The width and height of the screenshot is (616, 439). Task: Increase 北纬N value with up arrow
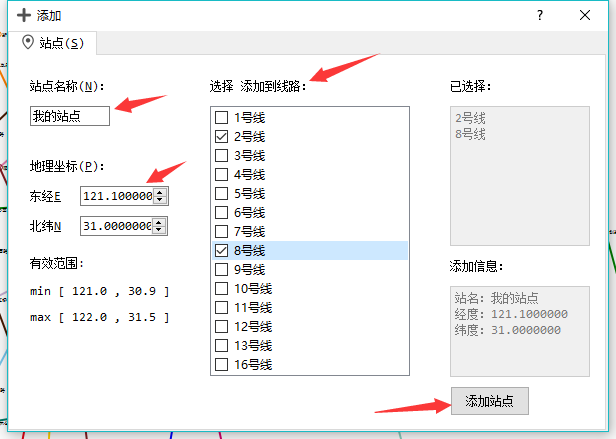click(159, 222)
